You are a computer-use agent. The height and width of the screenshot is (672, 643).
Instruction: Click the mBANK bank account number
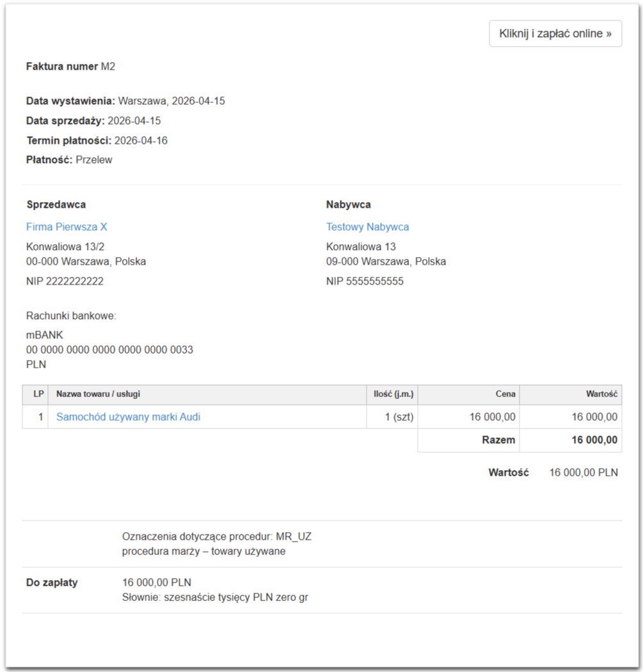pyautogui.click(x=109, y=350)
